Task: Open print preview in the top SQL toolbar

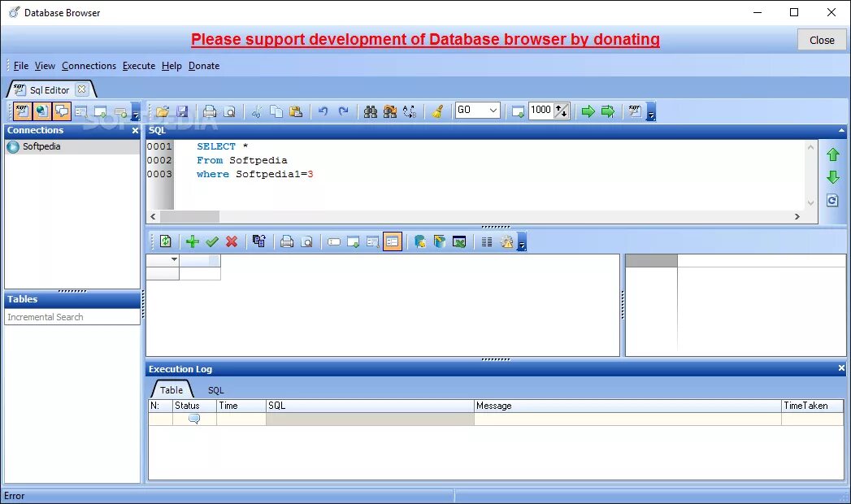Action: pyautogui.click(x=229, y=111)
